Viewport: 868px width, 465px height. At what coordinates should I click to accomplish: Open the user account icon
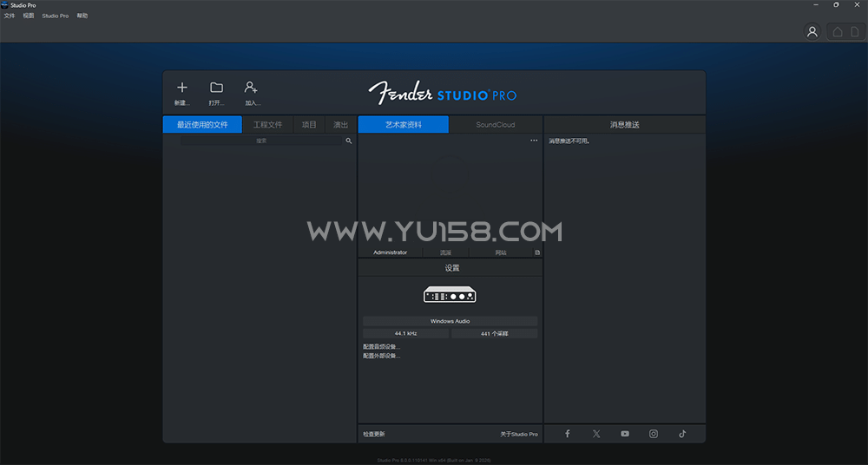[812, 32]
